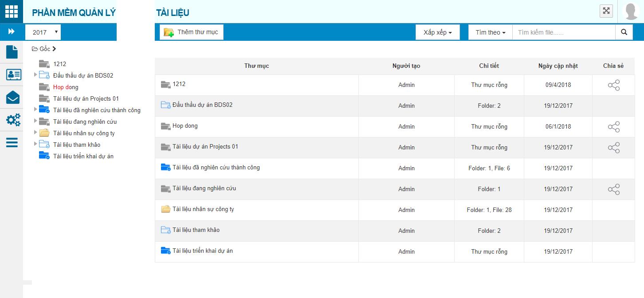This screenshot has height=298, width=644.
Task: Open the 2017 year selector
Action: pos(43,32)
